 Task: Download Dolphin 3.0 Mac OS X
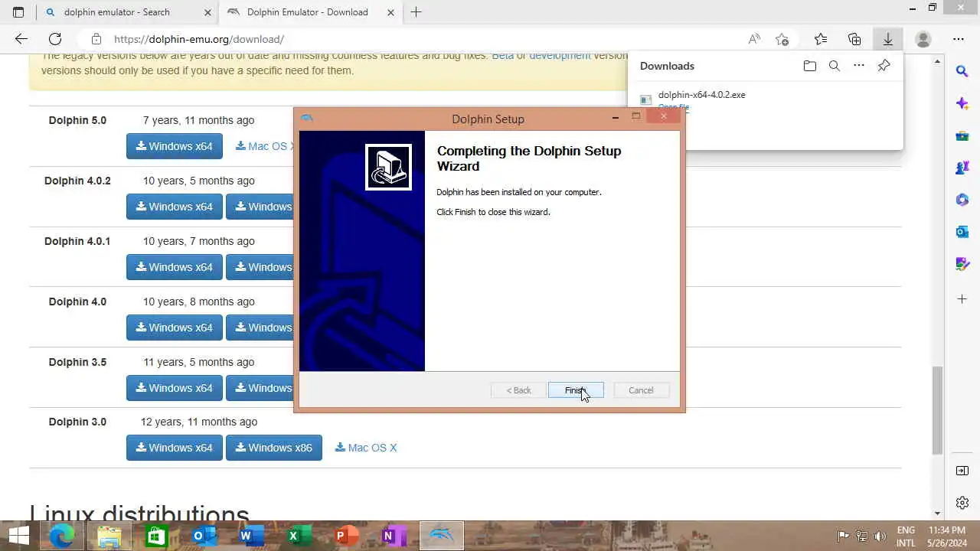tap(366, 448)
